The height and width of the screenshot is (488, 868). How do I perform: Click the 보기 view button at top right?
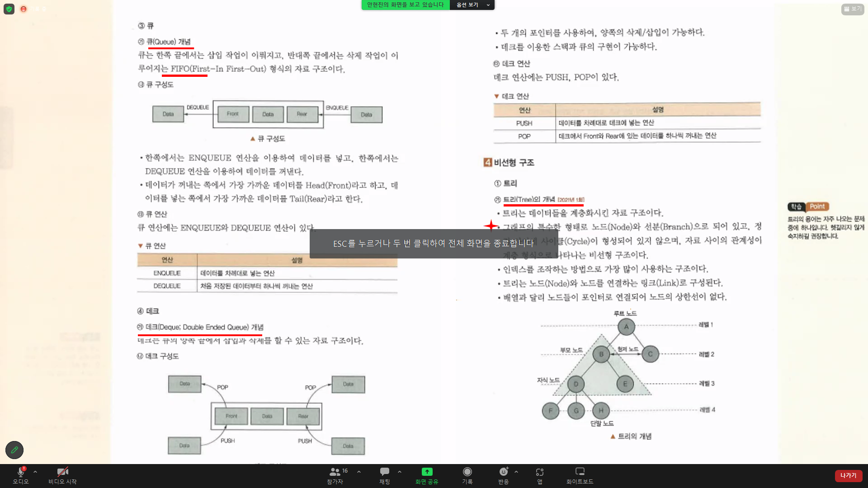coord(852,9)
